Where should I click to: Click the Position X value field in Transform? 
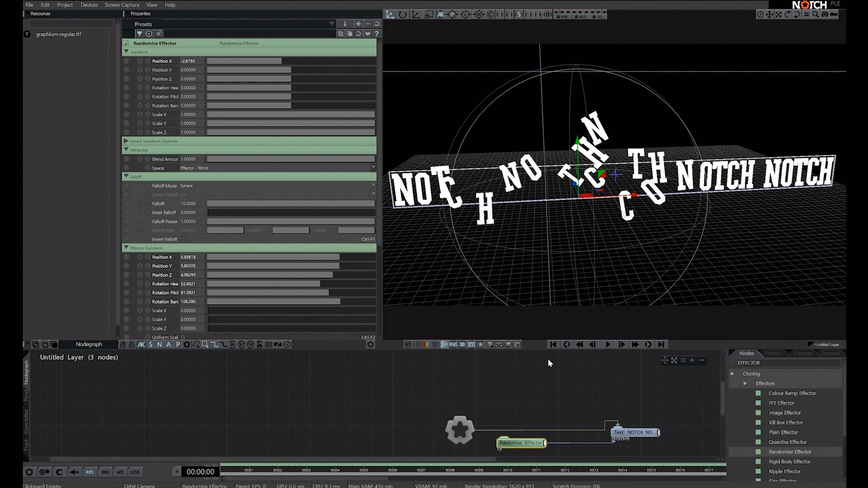click(x=192, y=61)
